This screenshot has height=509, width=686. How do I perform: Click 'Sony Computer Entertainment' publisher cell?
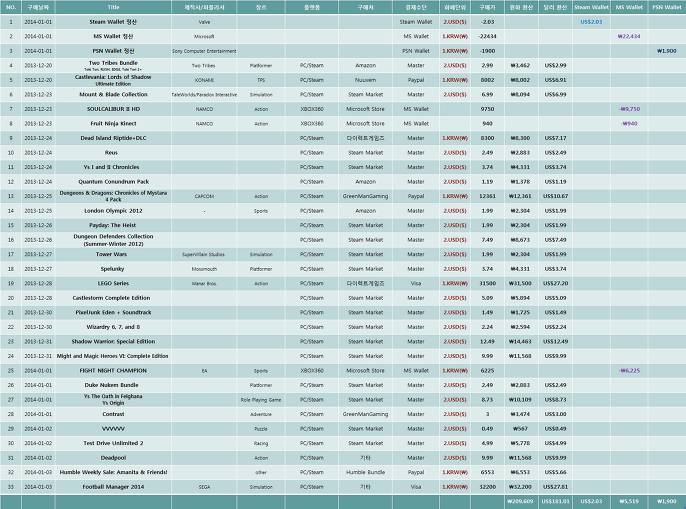204,51
